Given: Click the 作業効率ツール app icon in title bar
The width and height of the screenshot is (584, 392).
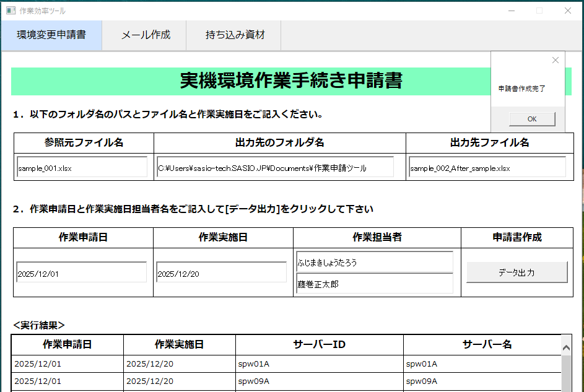Looking at the screenshot, I should coord(11,11).
